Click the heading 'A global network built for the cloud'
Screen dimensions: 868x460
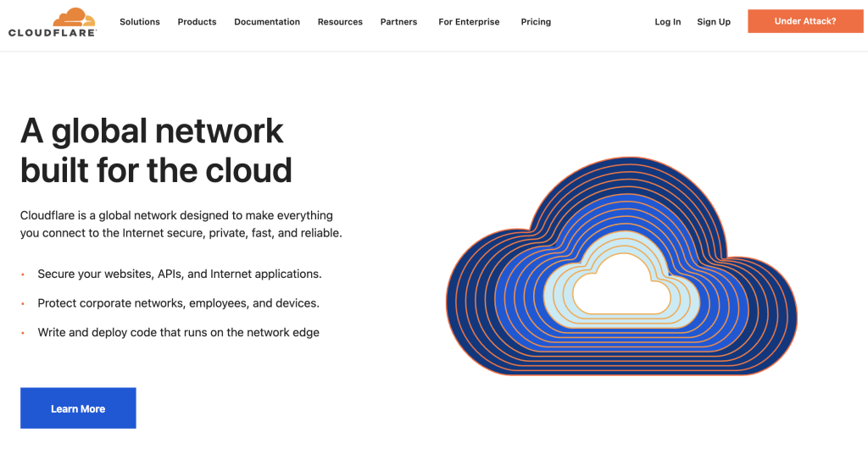(156, 150)
